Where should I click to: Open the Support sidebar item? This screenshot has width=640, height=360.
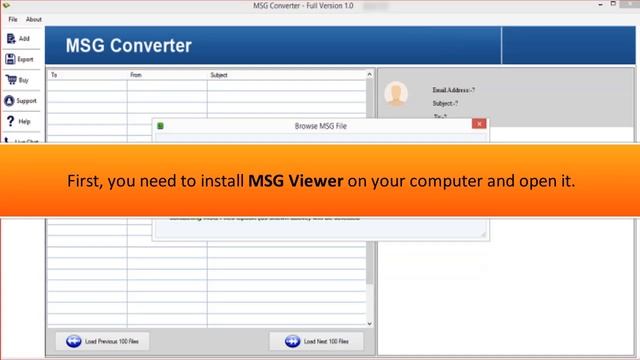(x=21, y=100)
